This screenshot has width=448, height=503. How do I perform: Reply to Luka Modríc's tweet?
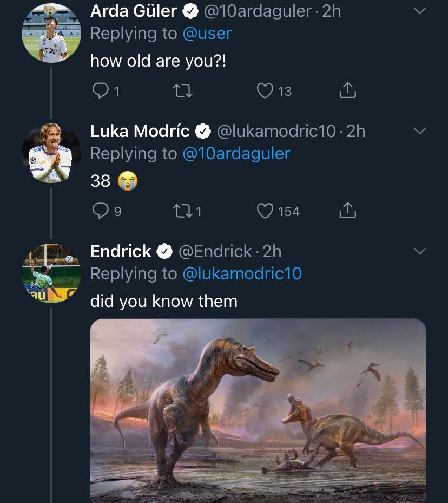(x=100, y=211)
